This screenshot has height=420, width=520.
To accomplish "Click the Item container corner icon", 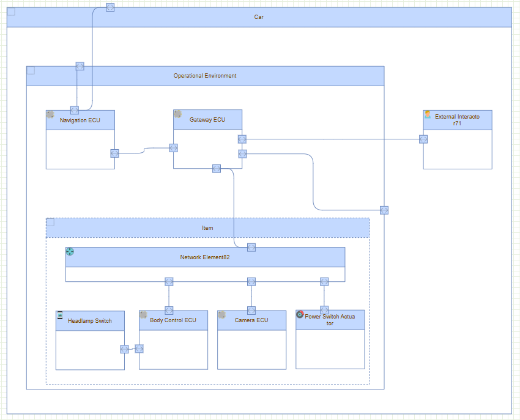I will [50, 222].
